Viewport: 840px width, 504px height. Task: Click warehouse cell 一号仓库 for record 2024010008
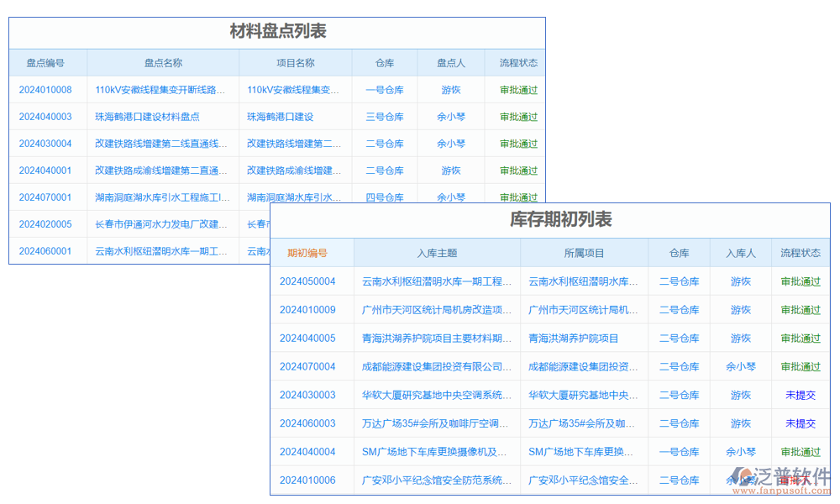[385, 89]
